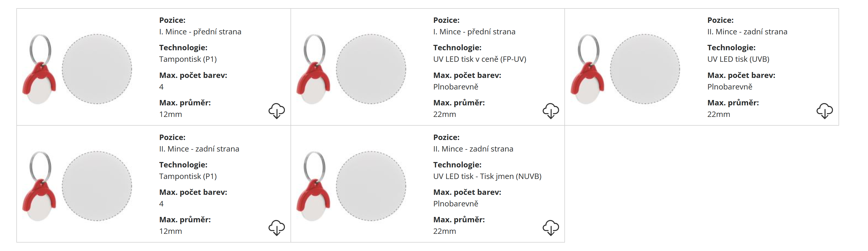868x251 pixels.
Task: Click 'UV LED tisk - Tisk jmen (NUVB)' text
Action: coord(487,176)
